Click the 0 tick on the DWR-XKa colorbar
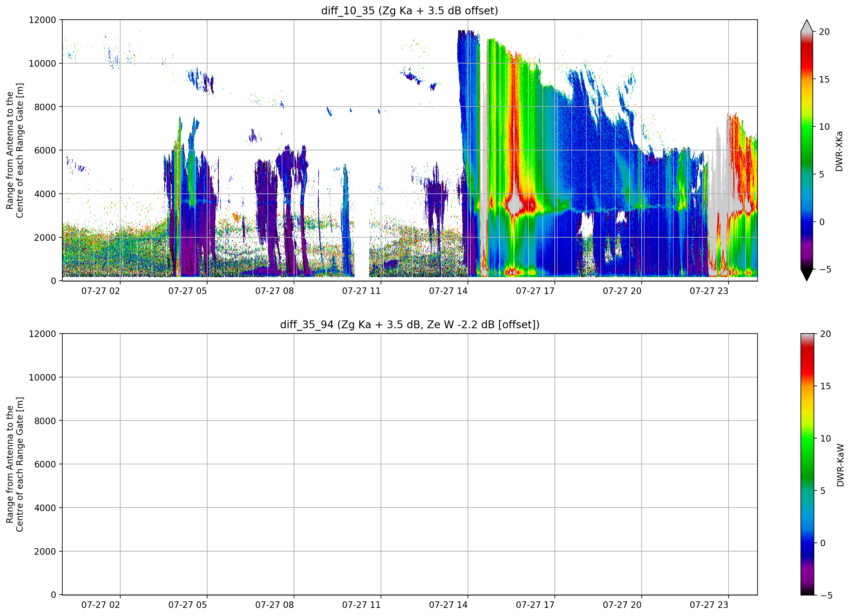851x616 pixels. (x=822, y=222)
